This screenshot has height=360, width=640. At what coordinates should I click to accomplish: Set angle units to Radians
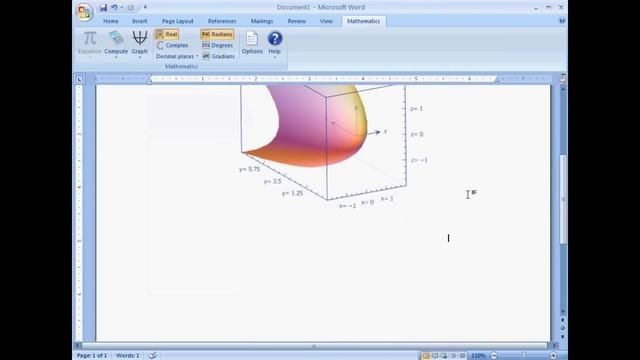click(218, 34)
